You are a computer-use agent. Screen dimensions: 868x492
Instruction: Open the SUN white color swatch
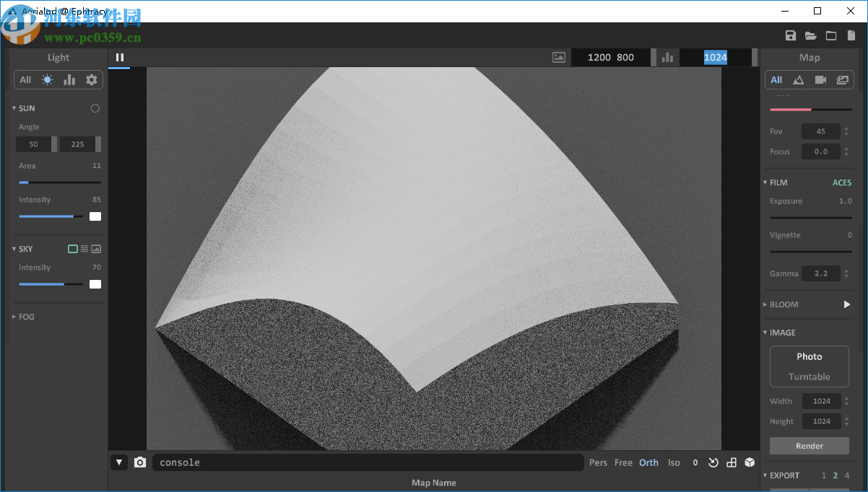click(x=95, y=216)
